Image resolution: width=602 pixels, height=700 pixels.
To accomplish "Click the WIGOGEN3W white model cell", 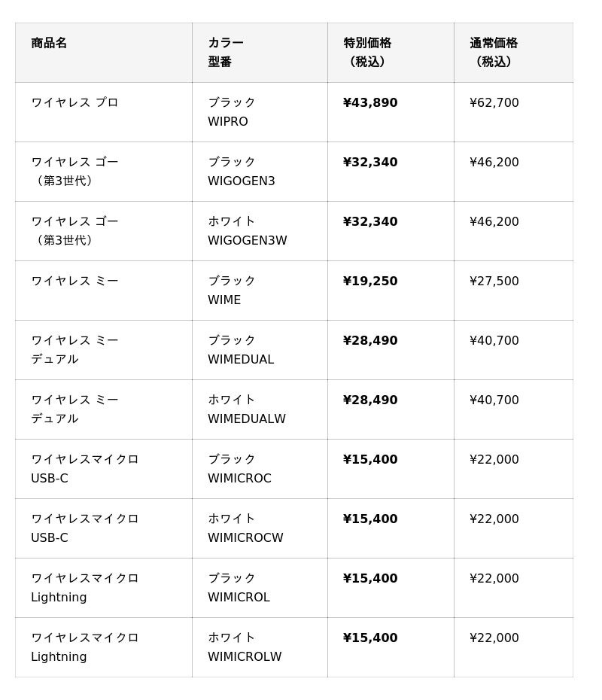I will tap(248, 241).
